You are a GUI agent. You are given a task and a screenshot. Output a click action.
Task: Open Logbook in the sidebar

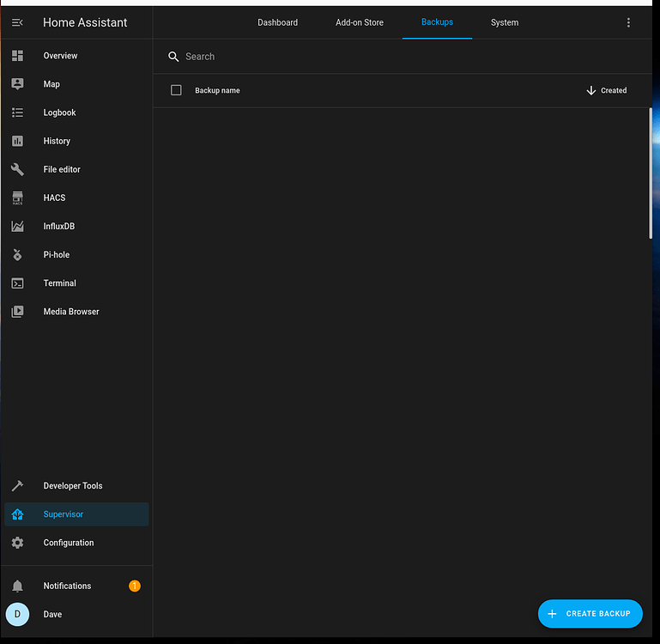pos(76,112)
